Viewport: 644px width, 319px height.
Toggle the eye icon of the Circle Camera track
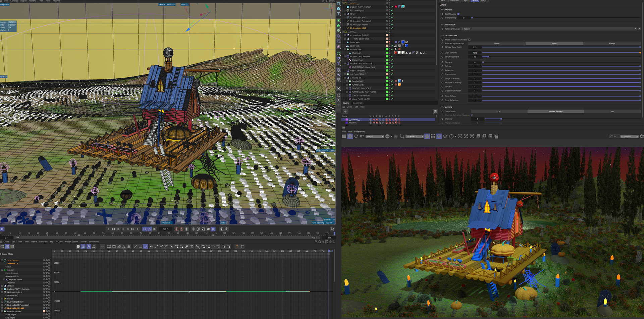coord(47,260)
